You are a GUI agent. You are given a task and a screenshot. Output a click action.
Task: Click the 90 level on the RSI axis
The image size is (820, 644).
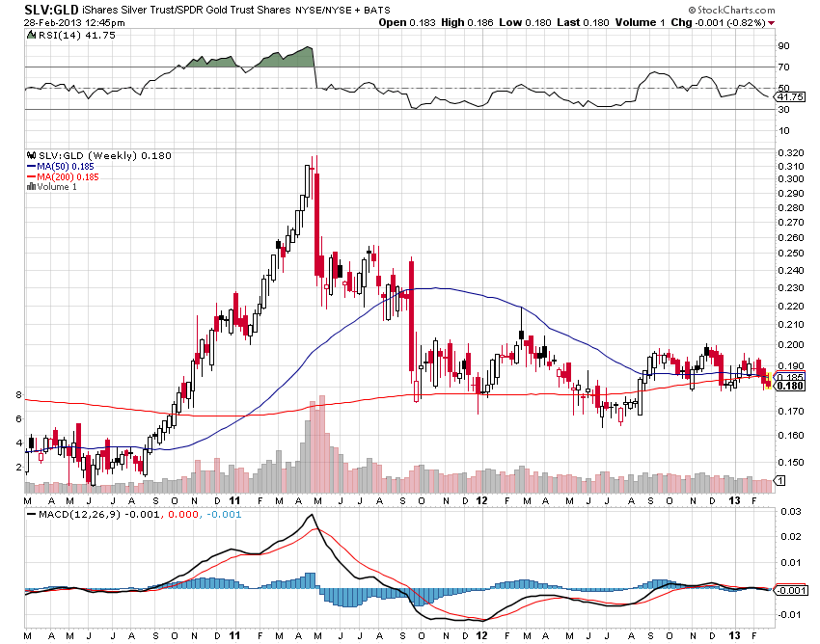784,46
